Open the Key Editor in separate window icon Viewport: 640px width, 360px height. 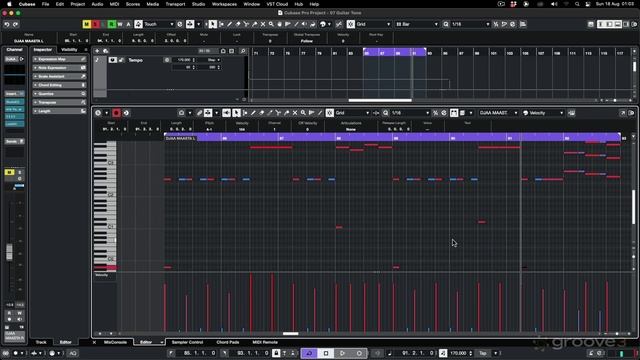[x=622, y=113]
